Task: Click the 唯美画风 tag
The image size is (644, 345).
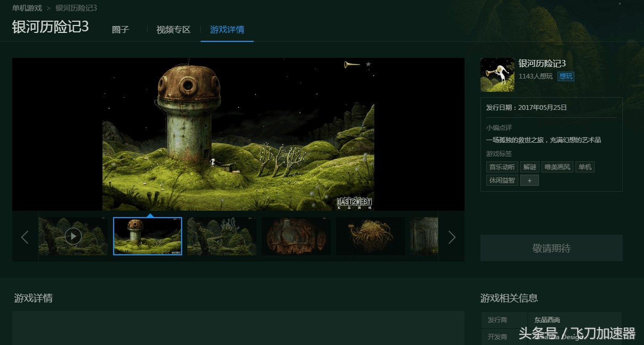Action: pos(557,167)
